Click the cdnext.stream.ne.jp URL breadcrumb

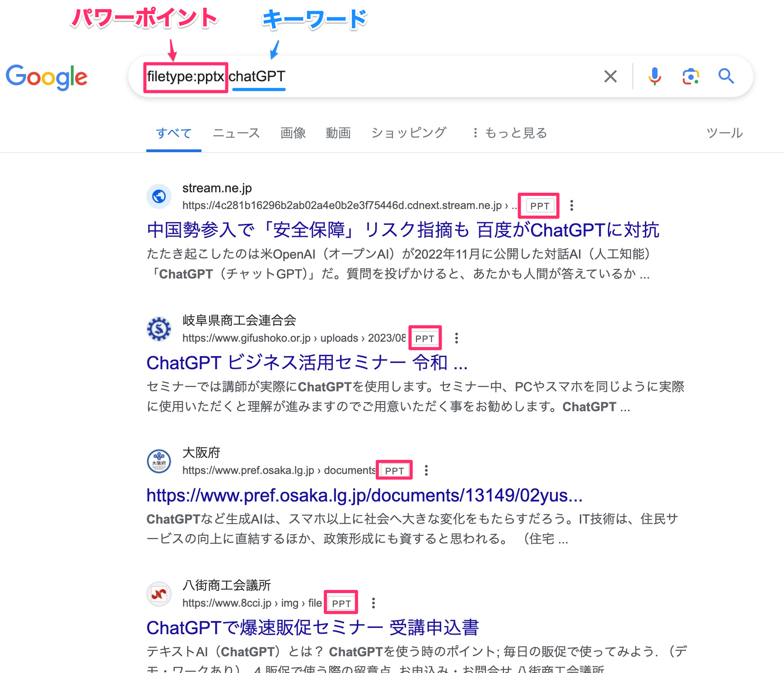(x=349, y=205)
